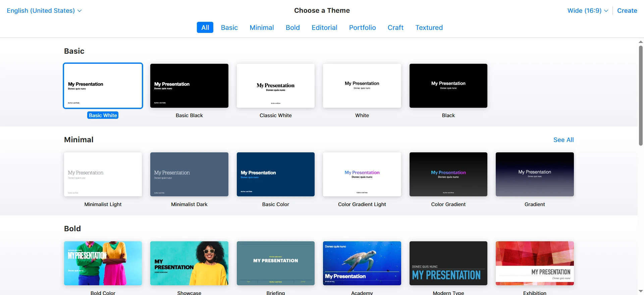The image size is (644, 295).
Task: Pick the Color Gradient theme thumbnail
Action: coord(448,175)
